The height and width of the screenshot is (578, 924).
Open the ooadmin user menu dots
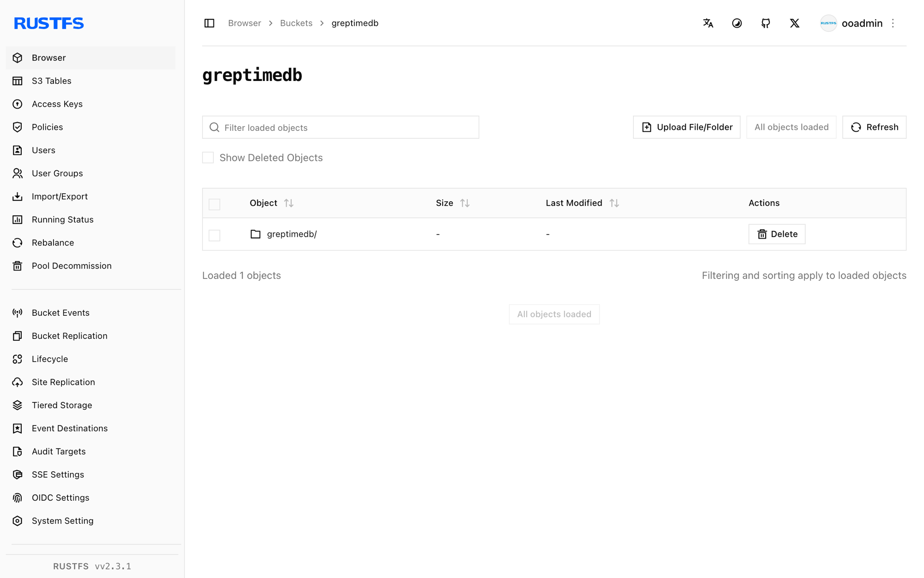click(x=893, y=23)
